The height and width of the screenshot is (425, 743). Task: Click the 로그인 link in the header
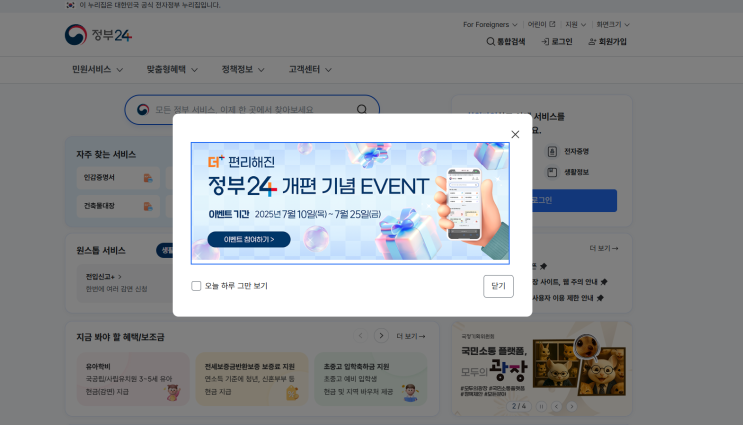point(557,42)
